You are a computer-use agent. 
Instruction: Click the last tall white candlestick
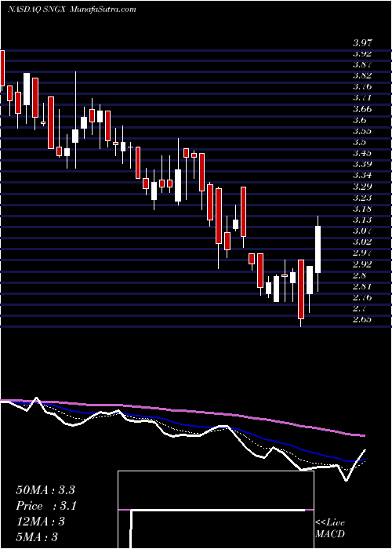[x=318, y=249]
